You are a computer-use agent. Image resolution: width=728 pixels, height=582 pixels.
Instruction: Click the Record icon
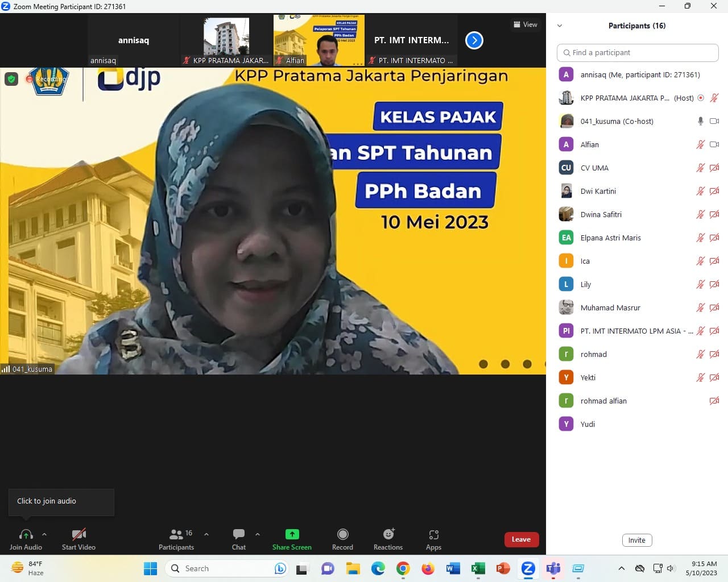[x=342, y=535]
